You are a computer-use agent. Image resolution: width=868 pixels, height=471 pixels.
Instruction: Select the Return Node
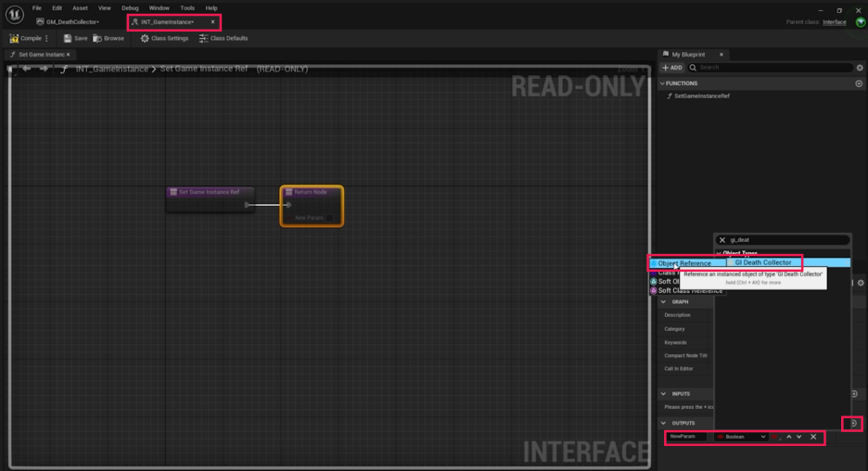pos(312,206)
